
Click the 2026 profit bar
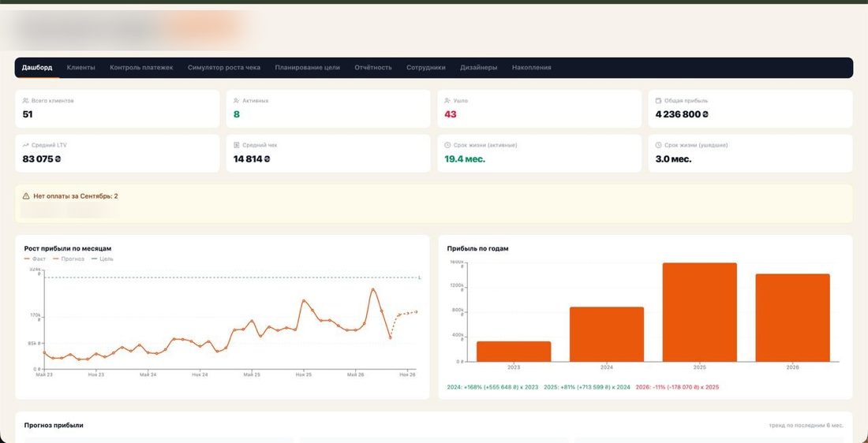[793, 318]
